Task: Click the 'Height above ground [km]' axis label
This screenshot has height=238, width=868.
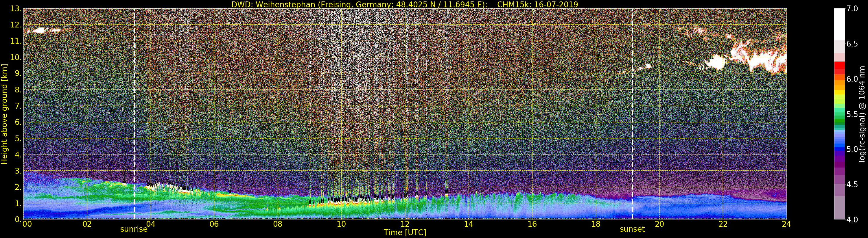Action: point(4,114)
